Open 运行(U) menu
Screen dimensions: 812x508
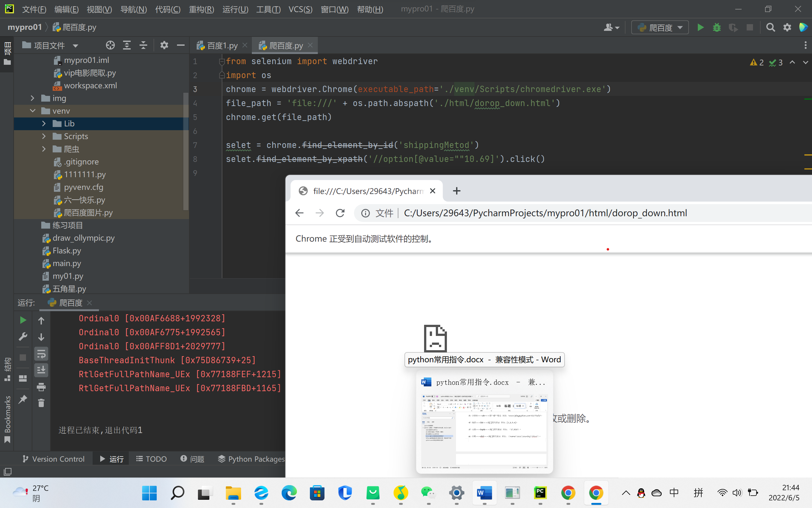click(235, 9)
